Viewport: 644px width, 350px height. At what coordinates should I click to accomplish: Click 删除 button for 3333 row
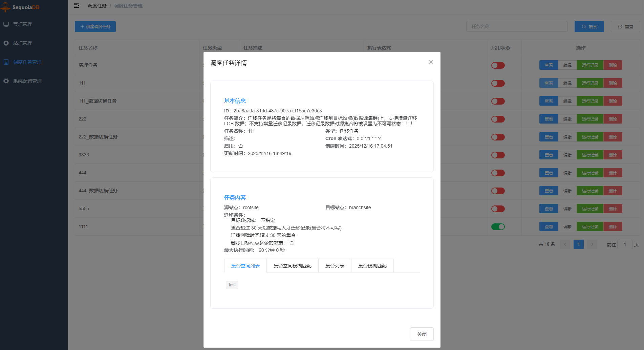tap(613, 155)
